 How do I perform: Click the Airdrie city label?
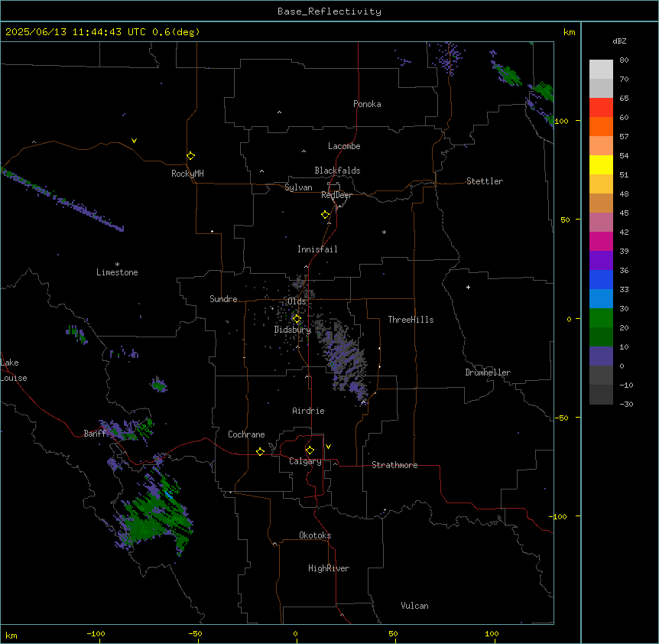tap(309, 411)
